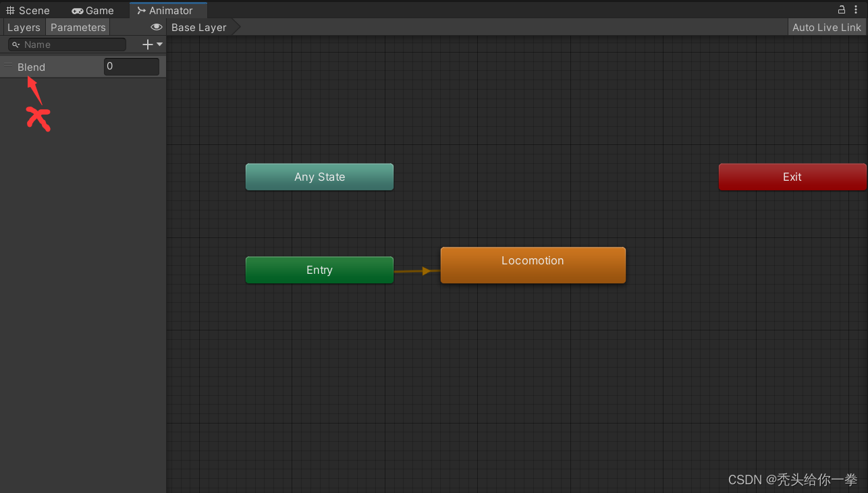This screenshot has height=493, width=868.
Task: Open the kebab menu with three dots
Action: pyautogui.click(x=856, y=9)
